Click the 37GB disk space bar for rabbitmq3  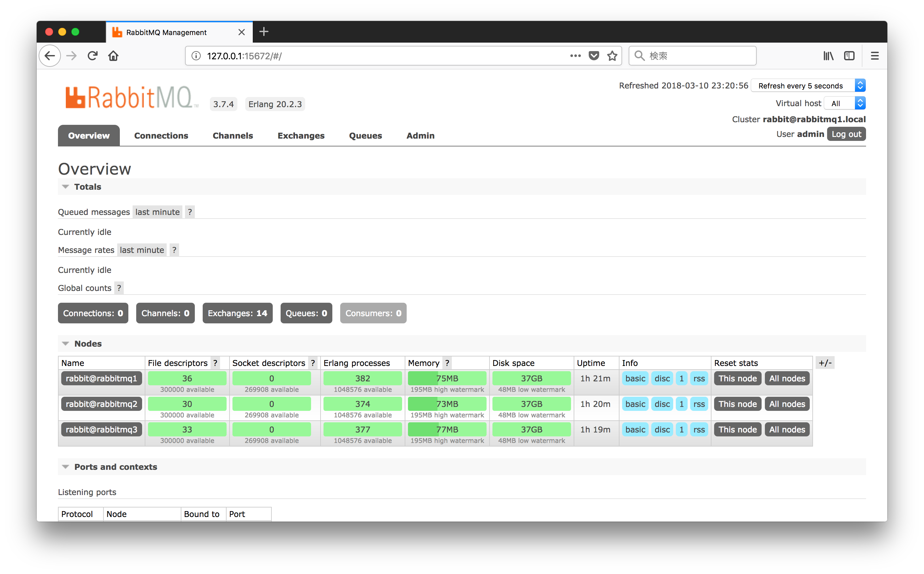tap(531, 430)
